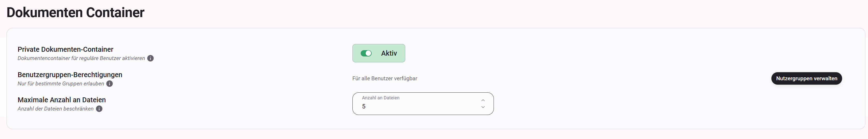
Task: Open 'Nutzergruppen verwalten' user group management
Action: point(806,78)
